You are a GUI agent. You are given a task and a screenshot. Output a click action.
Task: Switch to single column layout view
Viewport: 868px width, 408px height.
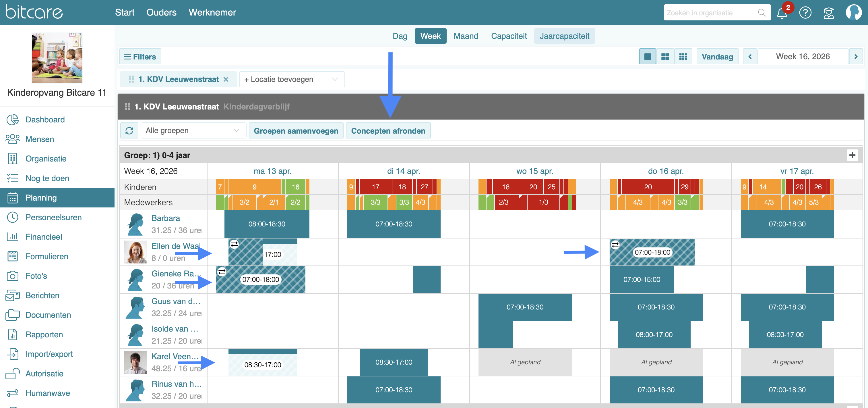[647, 57]
